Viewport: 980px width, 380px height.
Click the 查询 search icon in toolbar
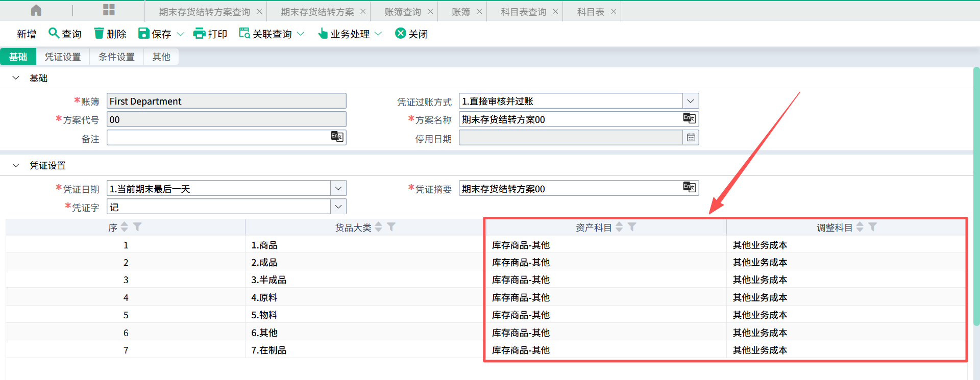click(54, 34)
